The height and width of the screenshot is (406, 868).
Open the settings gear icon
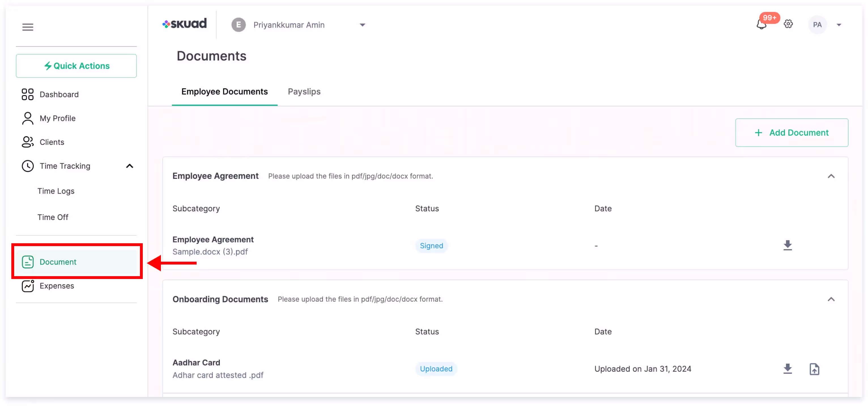pos(788,24)
